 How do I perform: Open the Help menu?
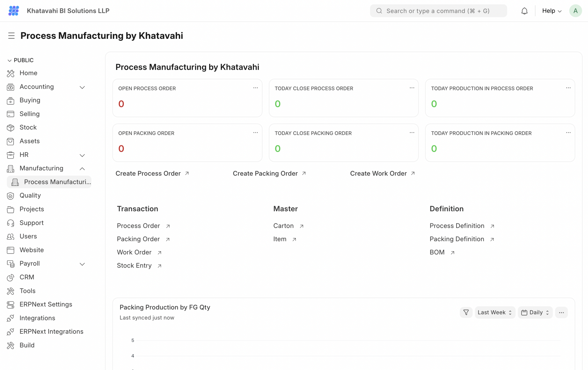pyautogui.click(x=552, y=11)
